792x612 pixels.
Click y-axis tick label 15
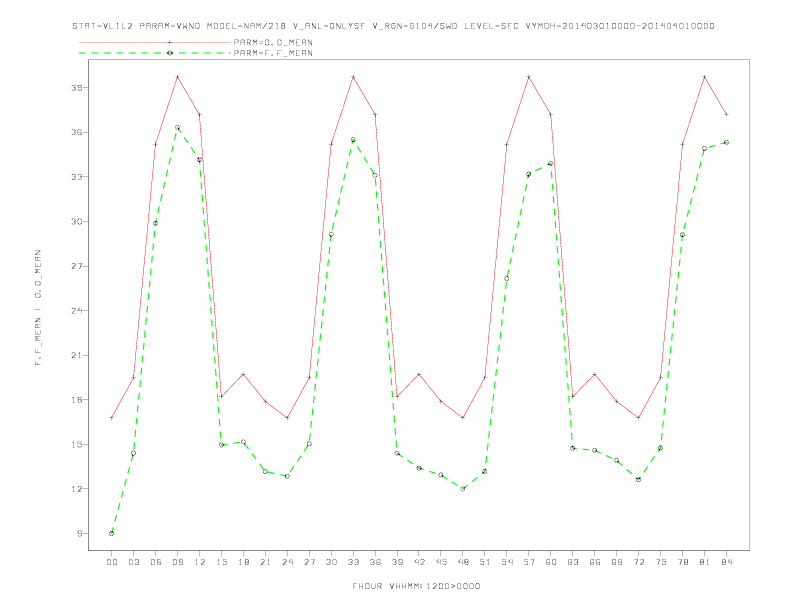coord(77,444)
